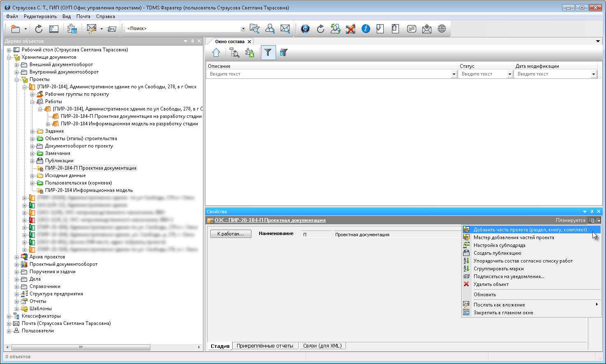Open the Редактировать menu
This screenshot has height=364, width=606.
(x=40, y=16)
